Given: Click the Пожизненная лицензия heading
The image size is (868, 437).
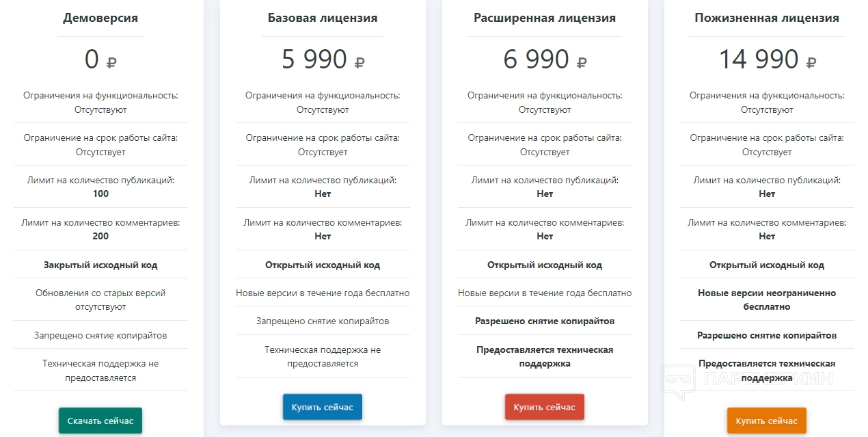Looking at the screenshot, I should point(767,18).
